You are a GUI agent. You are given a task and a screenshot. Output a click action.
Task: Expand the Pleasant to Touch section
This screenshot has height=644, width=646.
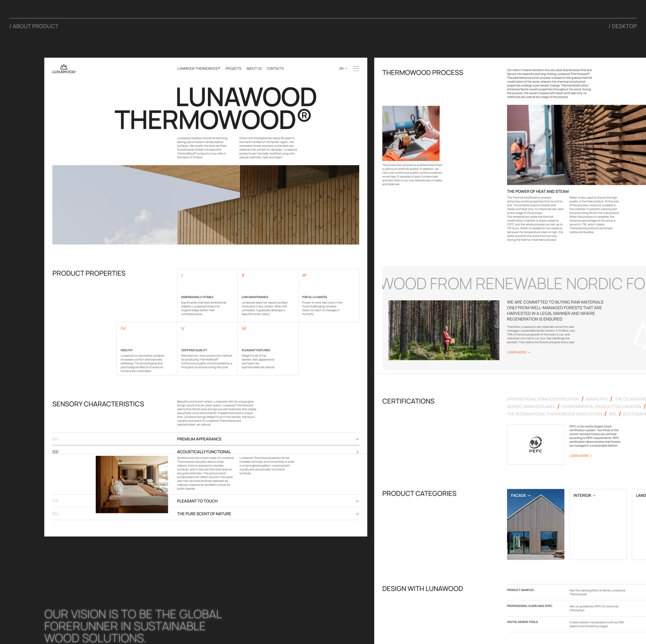coord(197,501)
